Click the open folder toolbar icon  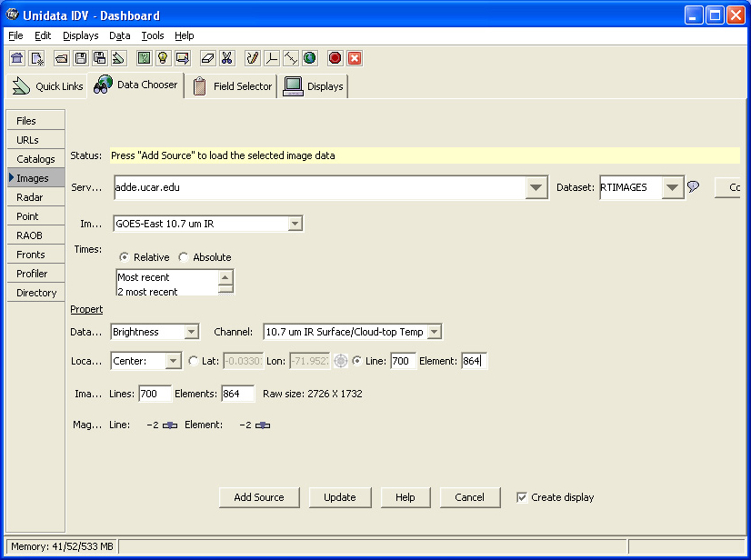click(61, 58)
